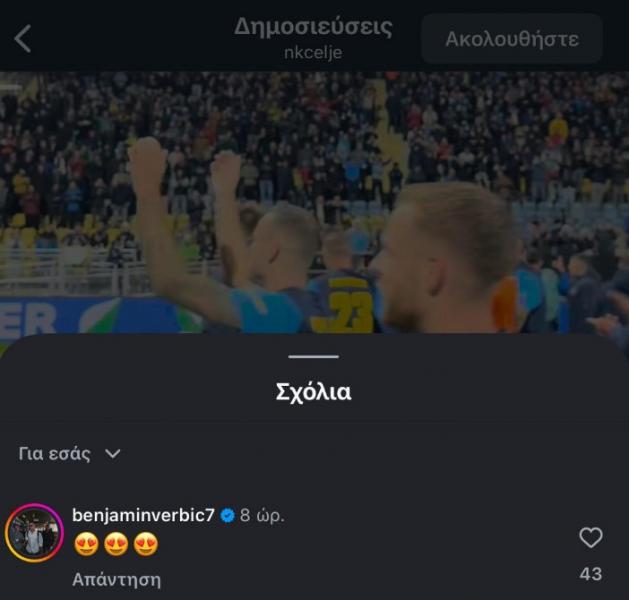The height and width of the screenshot is (600, 629).
Task: Click the verified badge next to benjaminverbic7
Action: [x=227, y=515]
